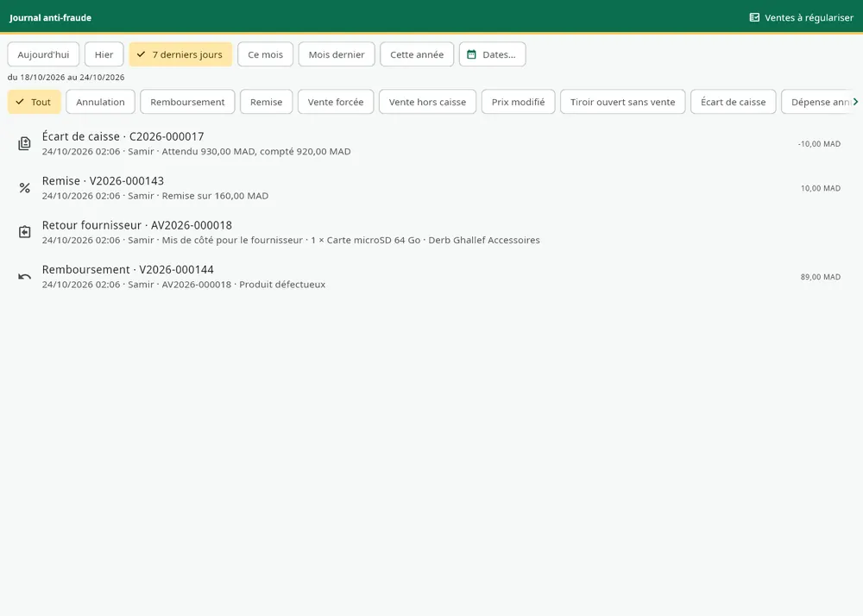
Task: Choose the Ce mois period
Action: click(x=265, y=54)
